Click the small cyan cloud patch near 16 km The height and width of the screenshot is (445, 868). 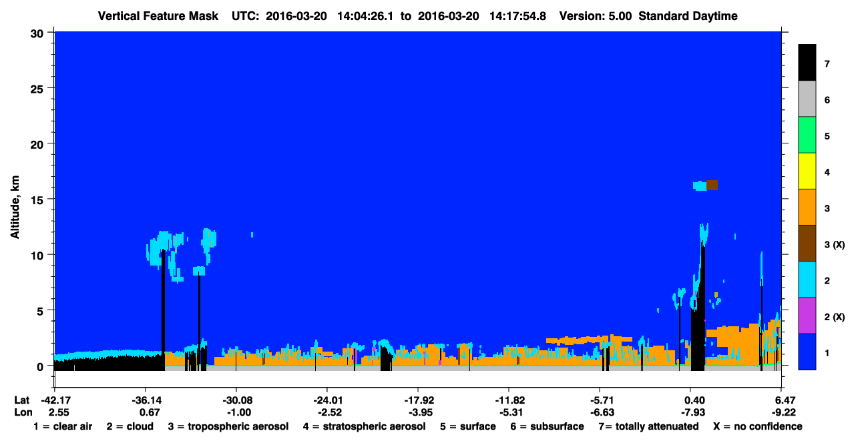click(x=700, y=185)
